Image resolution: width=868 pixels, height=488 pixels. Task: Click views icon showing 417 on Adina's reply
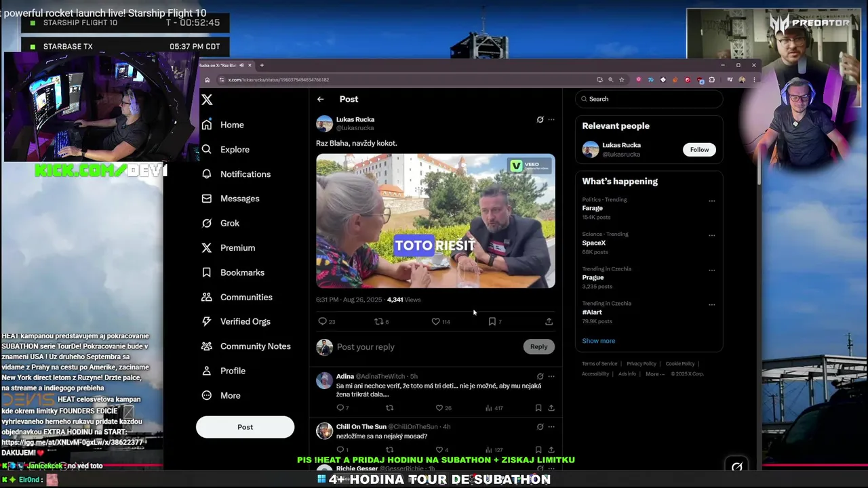[488, 408]
